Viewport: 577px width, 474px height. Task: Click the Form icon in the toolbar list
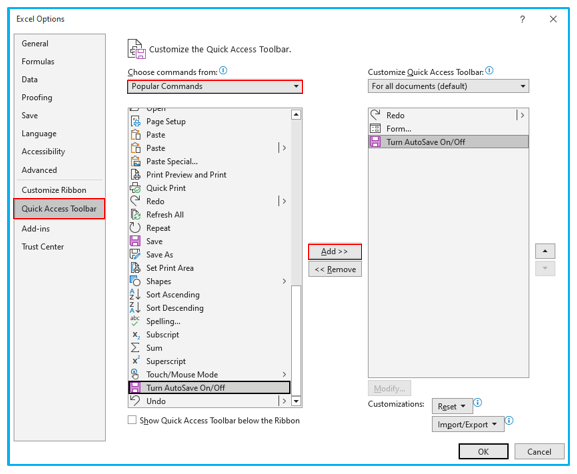375,128
